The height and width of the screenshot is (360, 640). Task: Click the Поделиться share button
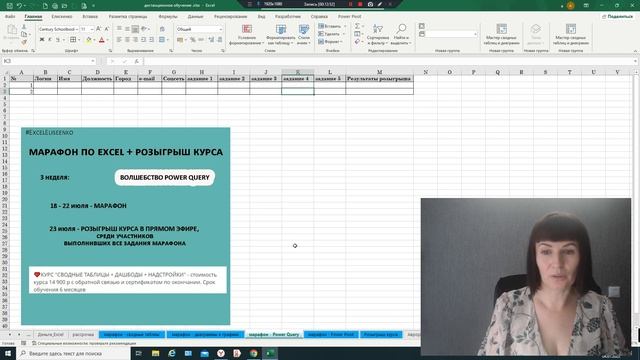617,16
